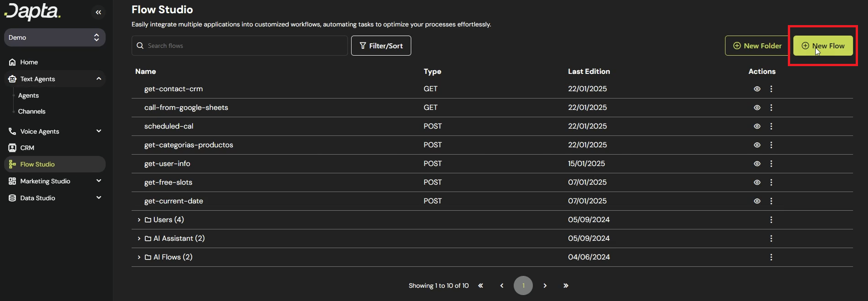The image size is (868, 301).
Task: Open three-dot menu for get-free-slots
Action: point(771,182)
